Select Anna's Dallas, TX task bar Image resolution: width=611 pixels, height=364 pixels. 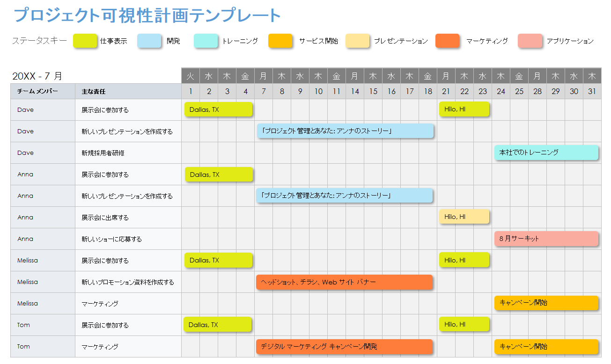click(x=219, y=175)
